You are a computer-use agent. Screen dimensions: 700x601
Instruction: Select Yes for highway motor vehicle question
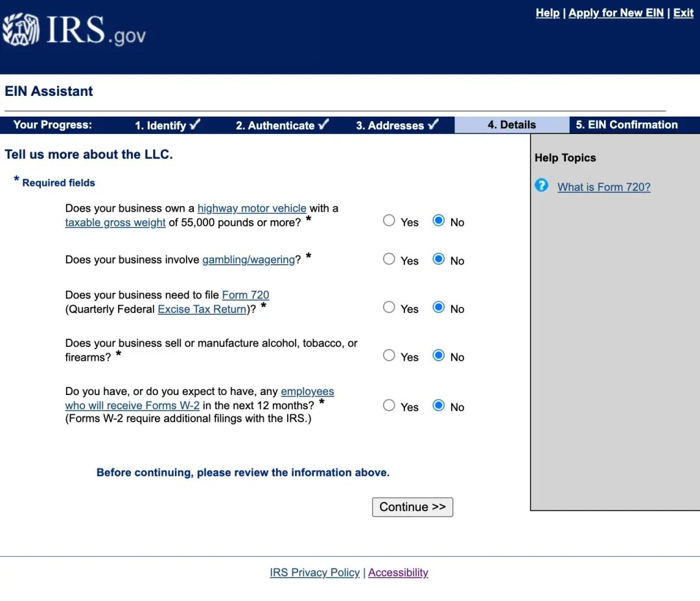tap(389, 221)
